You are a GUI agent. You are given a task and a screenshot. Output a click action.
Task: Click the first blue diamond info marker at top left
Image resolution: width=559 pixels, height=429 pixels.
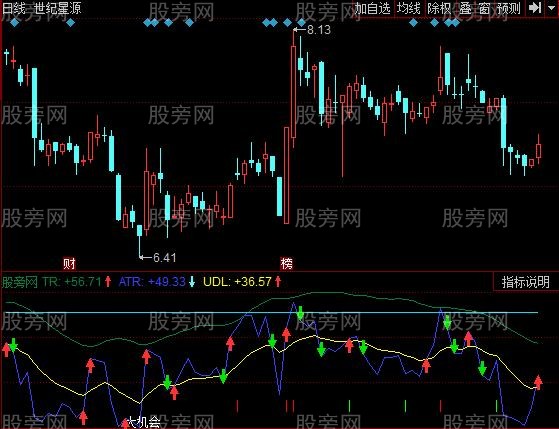(15, 23)
